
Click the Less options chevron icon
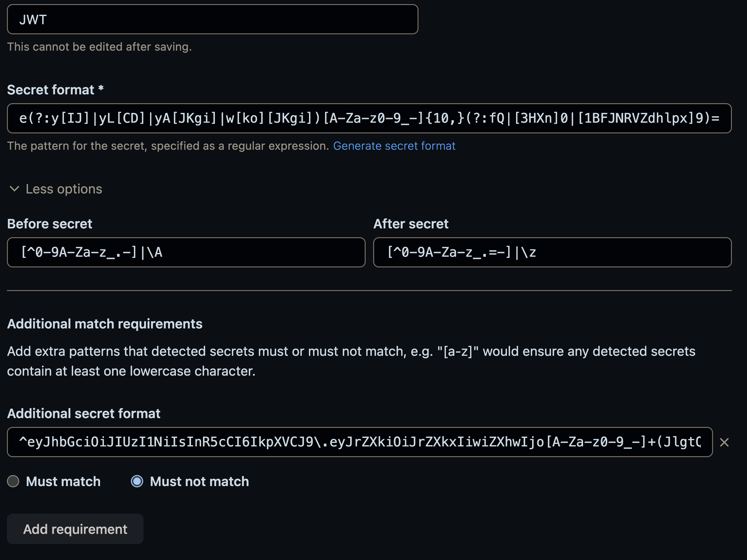[x=14, y=189]
